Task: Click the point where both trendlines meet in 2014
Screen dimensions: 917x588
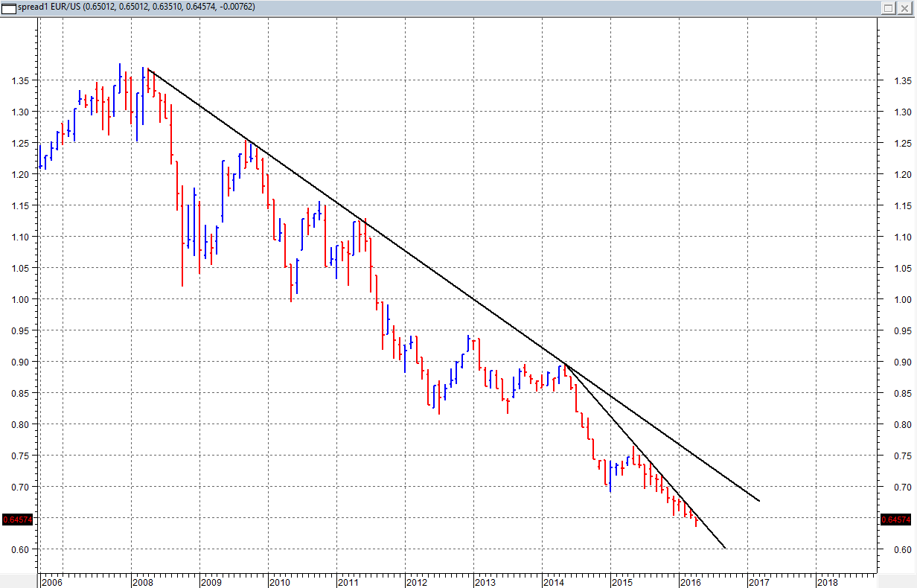Action: [563, 362]
